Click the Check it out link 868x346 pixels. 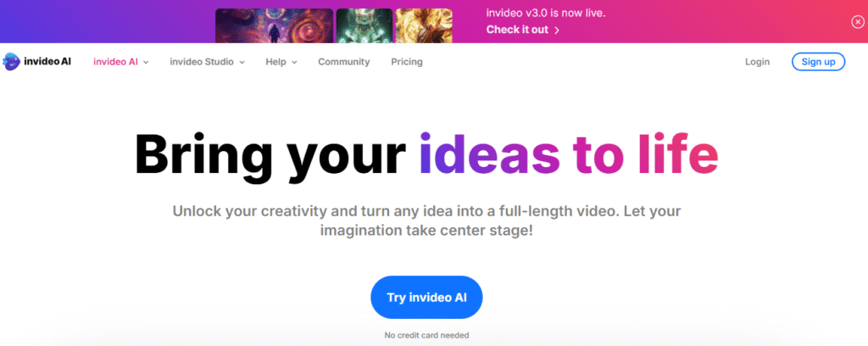coord(517,30)
